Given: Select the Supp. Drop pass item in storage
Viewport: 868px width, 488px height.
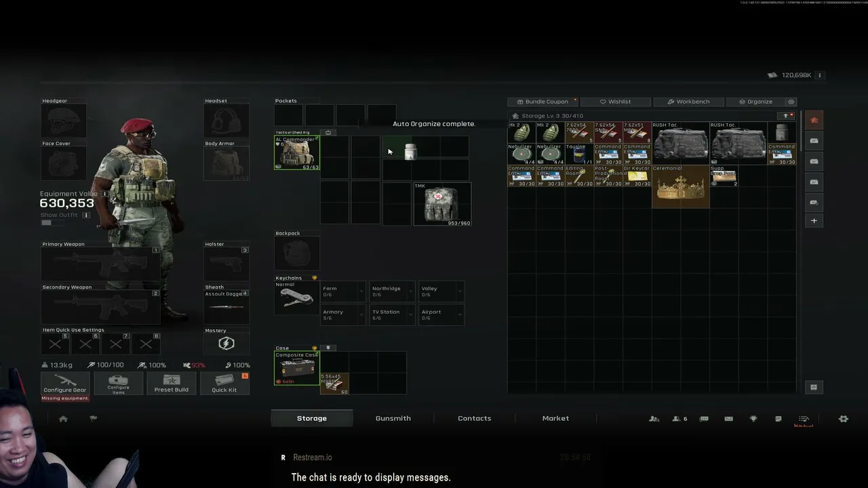Looking at the screenshot, I should [x=724, y=177].
